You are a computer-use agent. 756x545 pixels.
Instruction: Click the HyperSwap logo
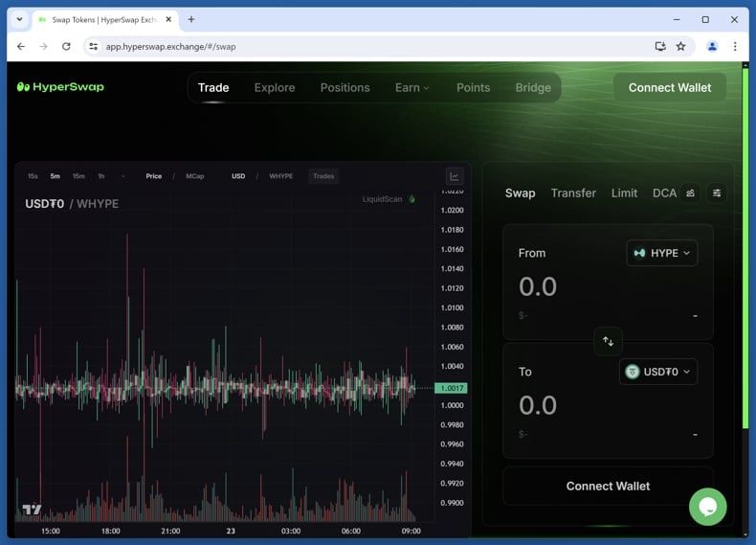pyautogui.click(x=60, y=87)
